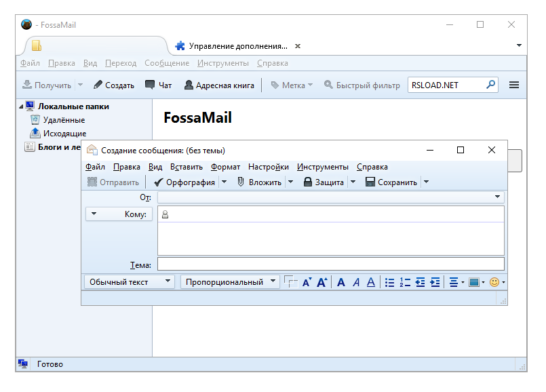Click the decrease font size icon
This screenshot has width=546, height=392.
tap(307, 282)
